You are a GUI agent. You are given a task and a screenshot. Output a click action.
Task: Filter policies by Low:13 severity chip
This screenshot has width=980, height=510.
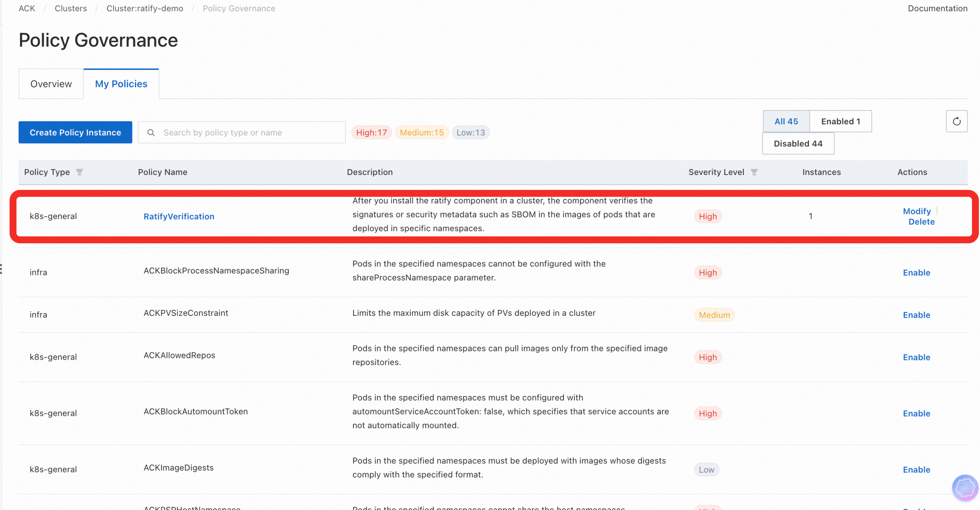[x=470, y=132]
